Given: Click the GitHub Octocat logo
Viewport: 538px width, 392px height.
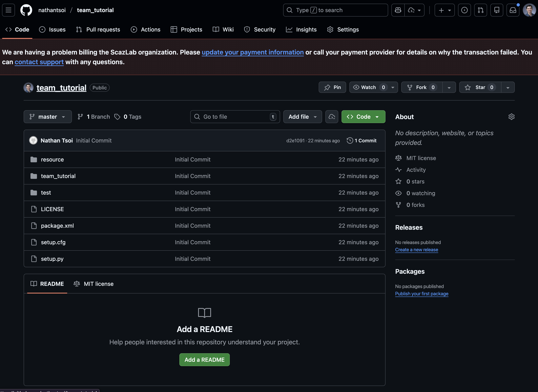Looking at the screenshot, I should [26, 10].
